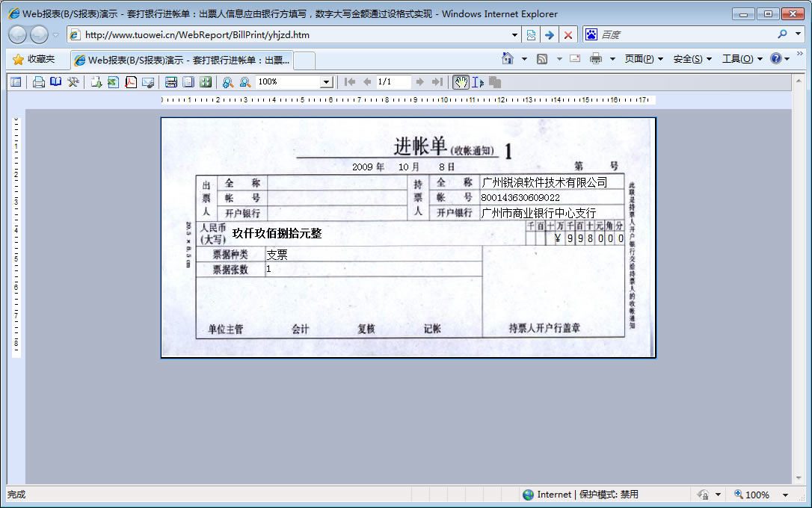812x508 pixels.
Task: Open the 工具(O) menu
Action: point(742,59)
